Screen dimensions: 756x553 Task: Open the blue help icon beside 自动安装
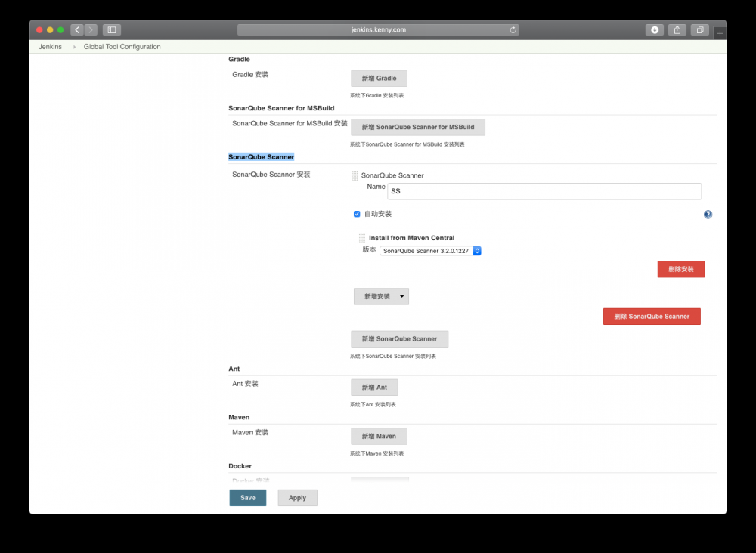tap(708, 215)
